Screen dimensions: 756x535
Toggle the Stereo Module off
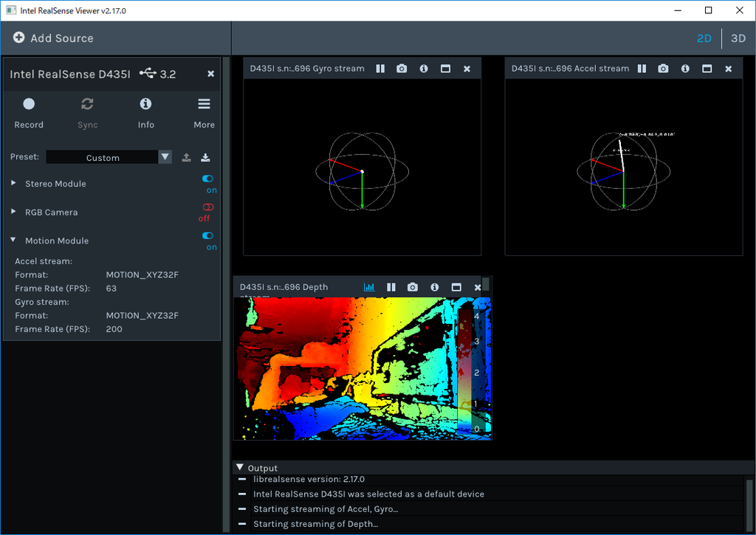click(207, 179)
